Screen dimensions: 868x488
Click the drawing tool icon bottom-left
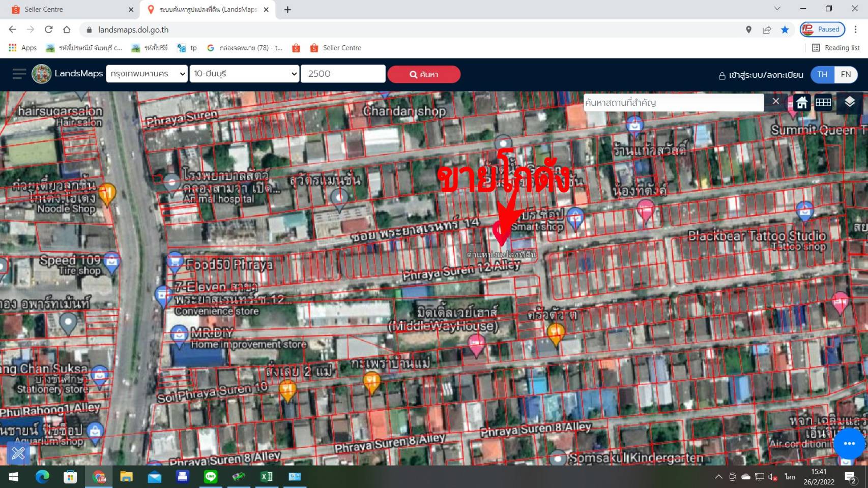pyautogui.click(x=18, y=453)
